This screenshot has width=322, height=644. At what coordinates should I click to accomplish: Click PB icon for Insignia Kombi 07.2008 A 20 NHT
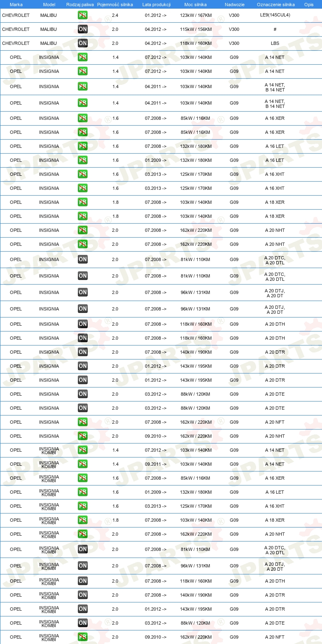click(83, 534)
